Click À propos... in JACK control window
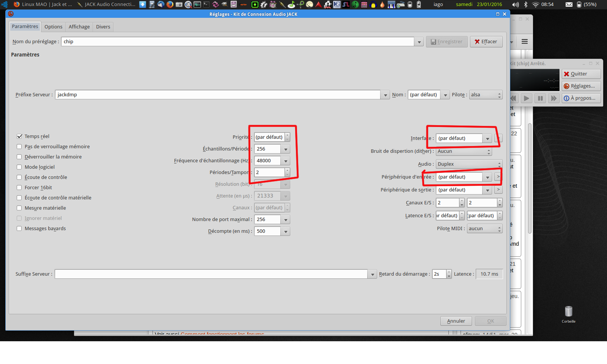 [x=581, y=98]
